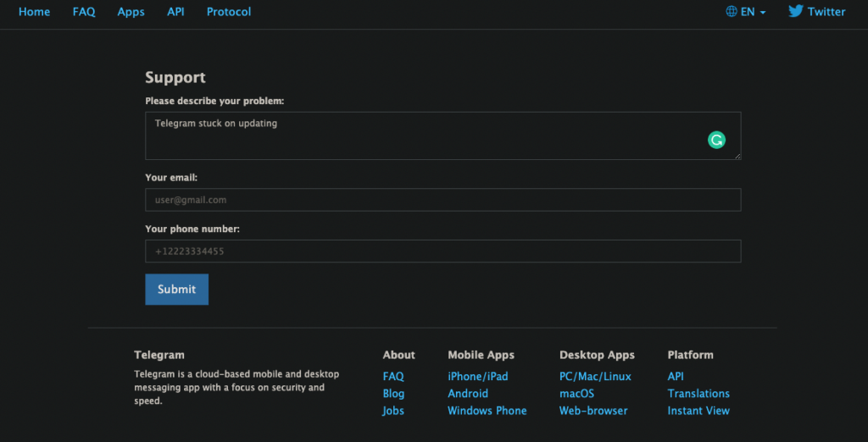The height and width of the screenshot is (442, 868).
Task: Focus the problem description text area
Action: (x=424, y=135)
